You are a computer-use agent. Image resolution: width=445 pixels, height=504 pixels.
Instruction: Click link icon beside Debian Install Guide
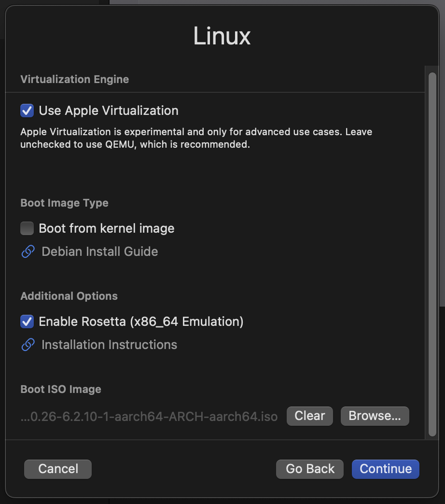pos(28,252)
